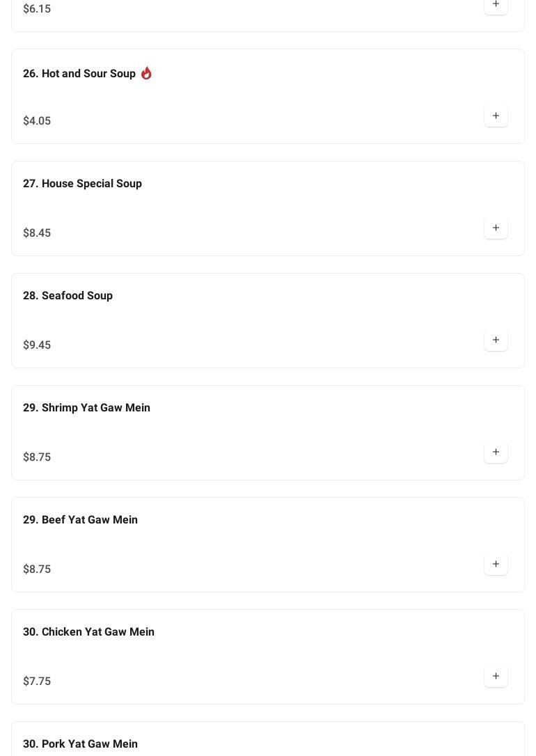
Task: Select 27. House Special Soup title
Action: click(82, 184)
